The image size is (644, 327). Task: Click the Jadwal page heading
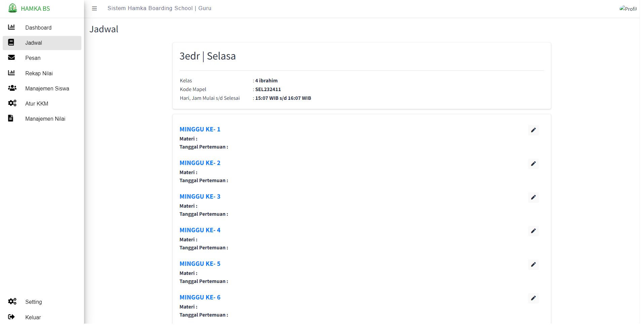pos(104,29)
